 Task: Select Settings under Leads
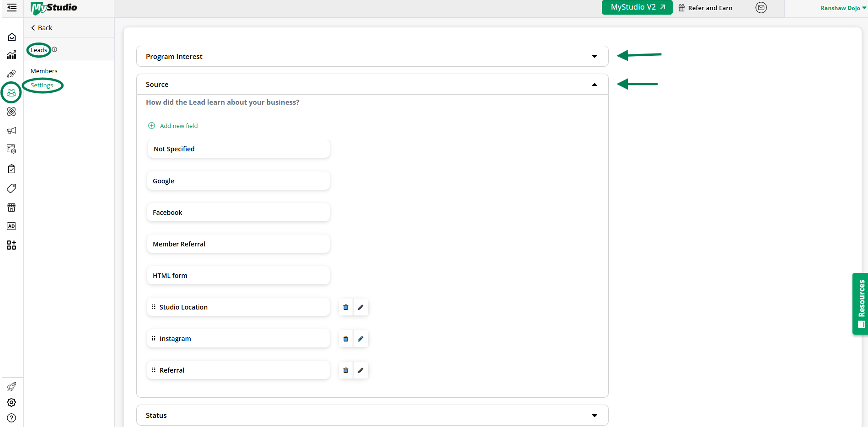coord(42,85)
